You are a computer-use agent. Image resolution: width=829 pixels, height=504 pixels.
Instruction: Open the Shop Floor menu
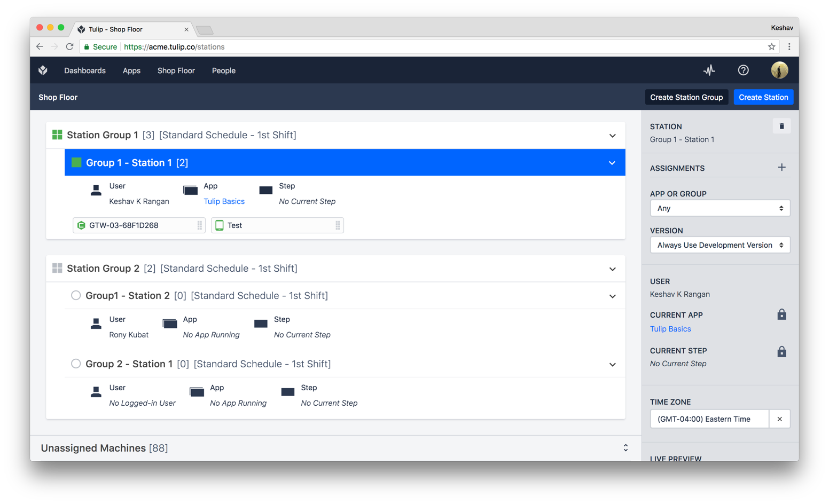point(176,70)
